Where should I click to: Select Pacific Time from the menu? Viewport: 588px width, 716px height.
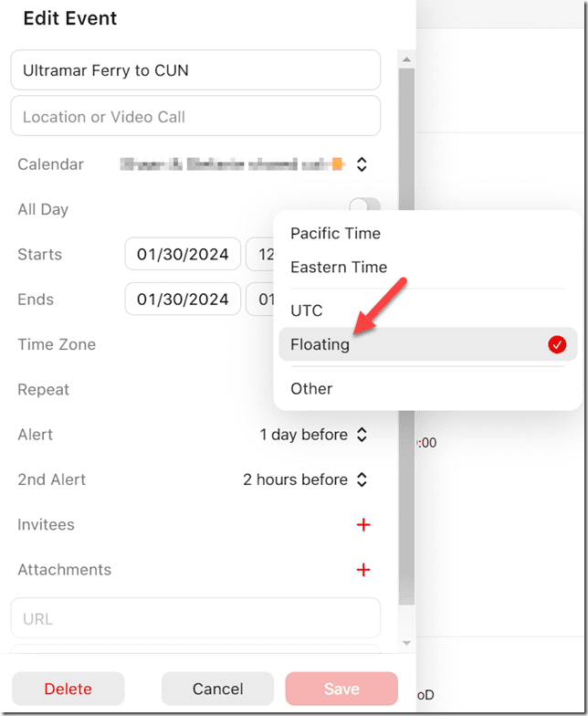[x=335, y=233]
